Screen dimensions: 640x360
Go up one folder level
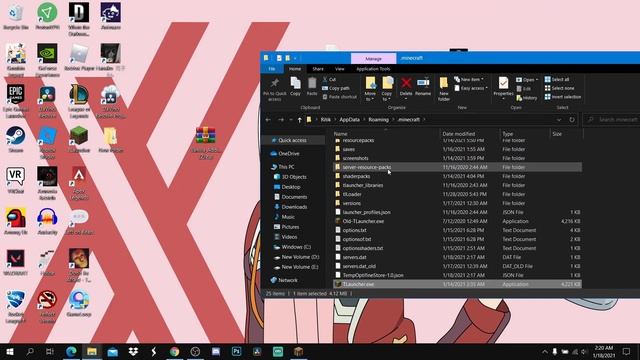(300, 120)
